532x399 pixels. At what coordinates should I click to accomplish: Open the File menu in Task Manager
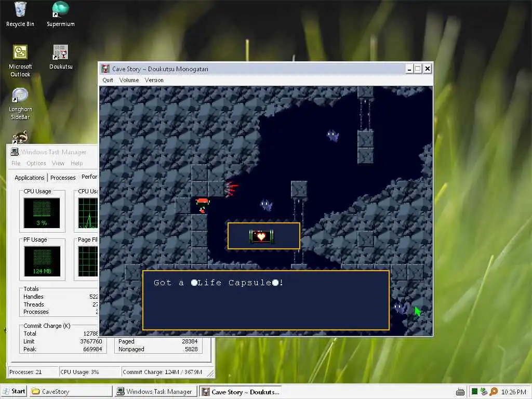(16, 163)
